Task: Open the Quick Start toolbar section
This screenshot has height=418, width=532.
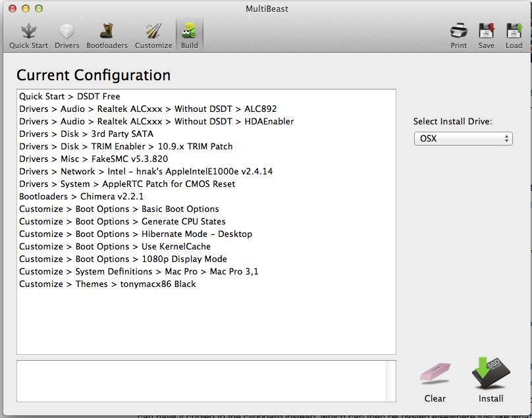Action: 28,36
